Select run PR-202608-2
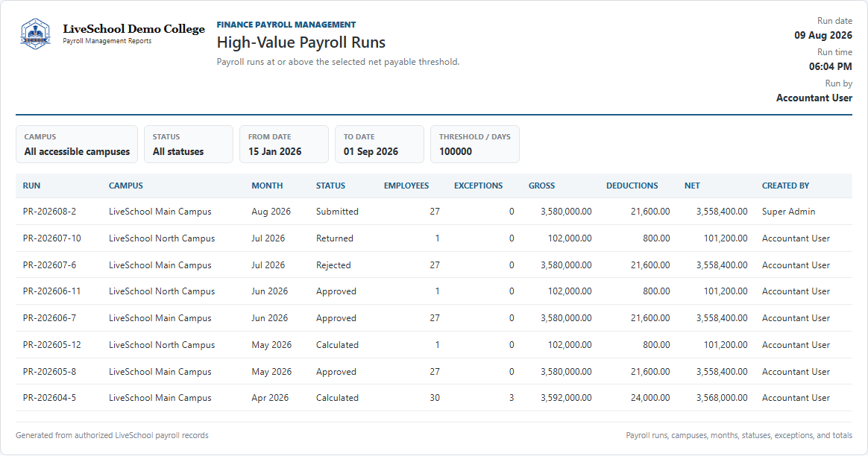 [x=49, y=212]
